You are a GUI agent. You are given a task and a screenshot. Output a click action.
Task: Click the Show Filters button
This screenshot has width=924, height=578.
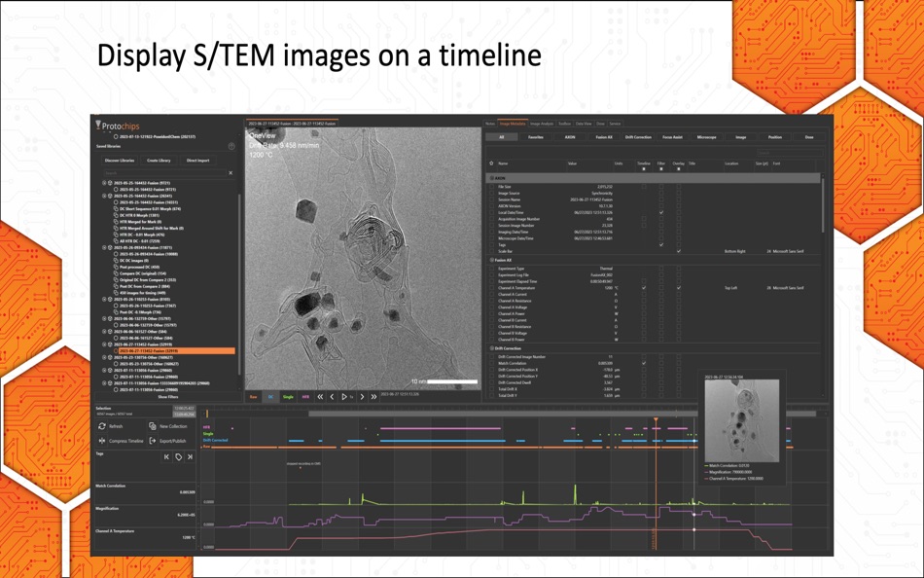pos(168,397)
